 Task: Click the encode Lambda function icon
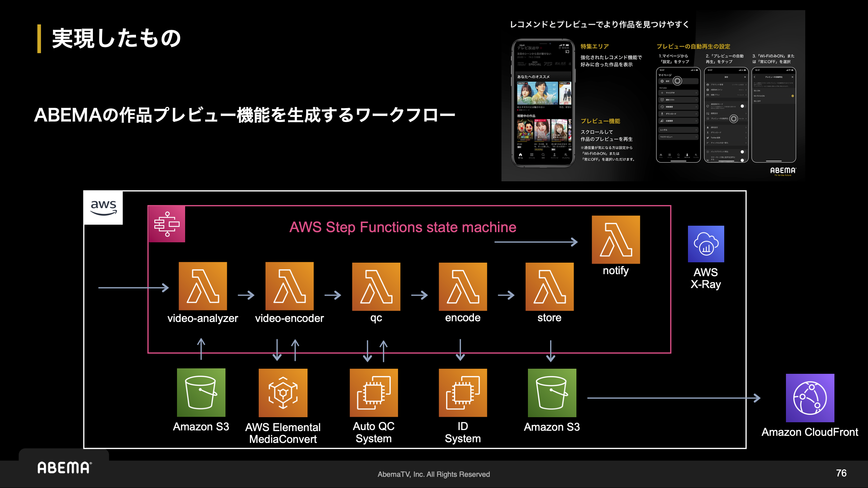[x=463, y=287]
